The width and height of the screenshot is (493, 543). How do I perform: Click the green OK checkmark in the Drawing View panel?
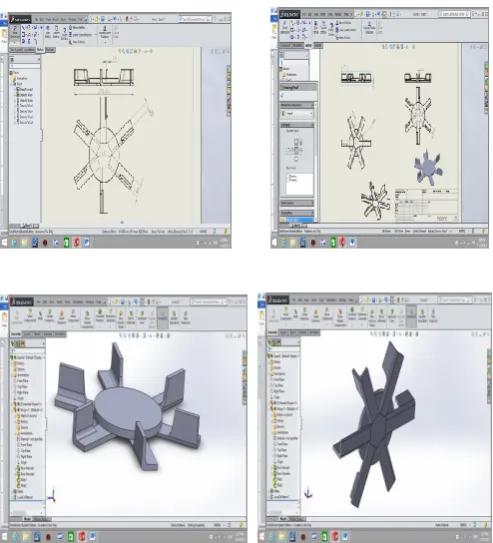point(283,95)
